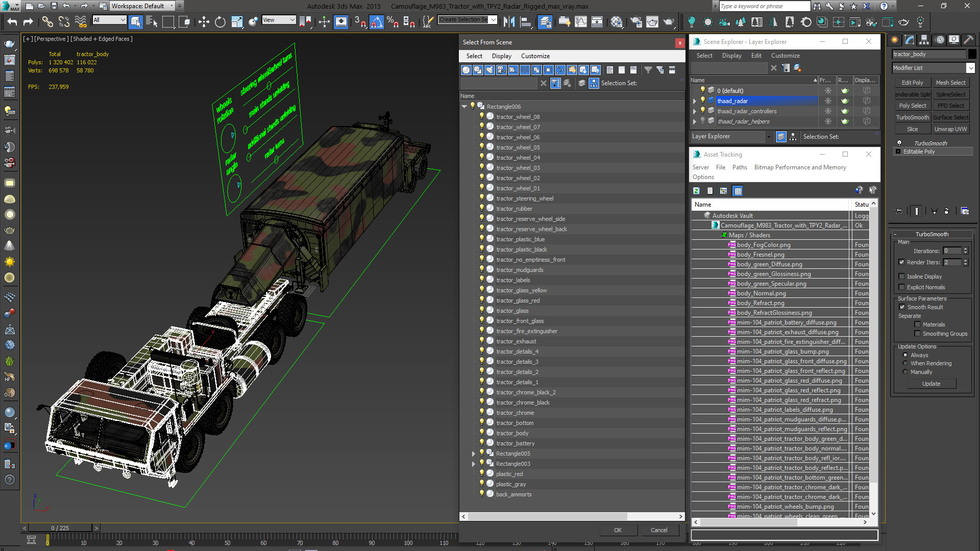Collapse the Rectangle006 tree node
The width and height of the screenshot is (980, 551).
[464, 107]
